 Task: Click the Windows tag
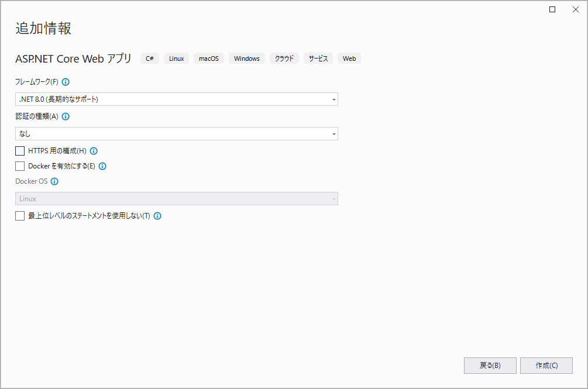pos(247,58)
